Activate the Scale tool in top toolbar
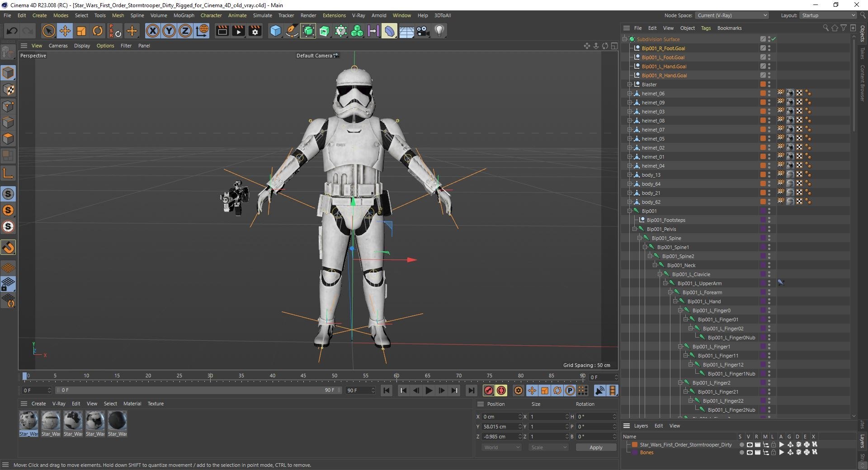868x470 pixels. 81,31
